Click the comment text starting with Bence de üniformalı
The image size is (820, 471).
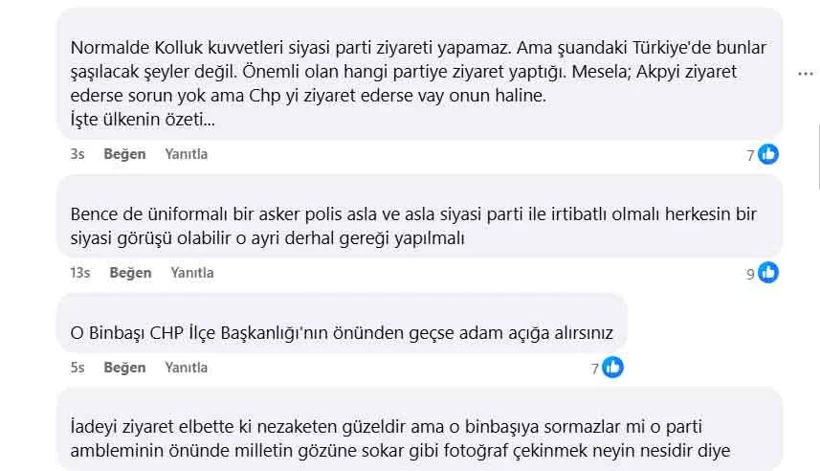pyautogui.click(x=400, y=227)
